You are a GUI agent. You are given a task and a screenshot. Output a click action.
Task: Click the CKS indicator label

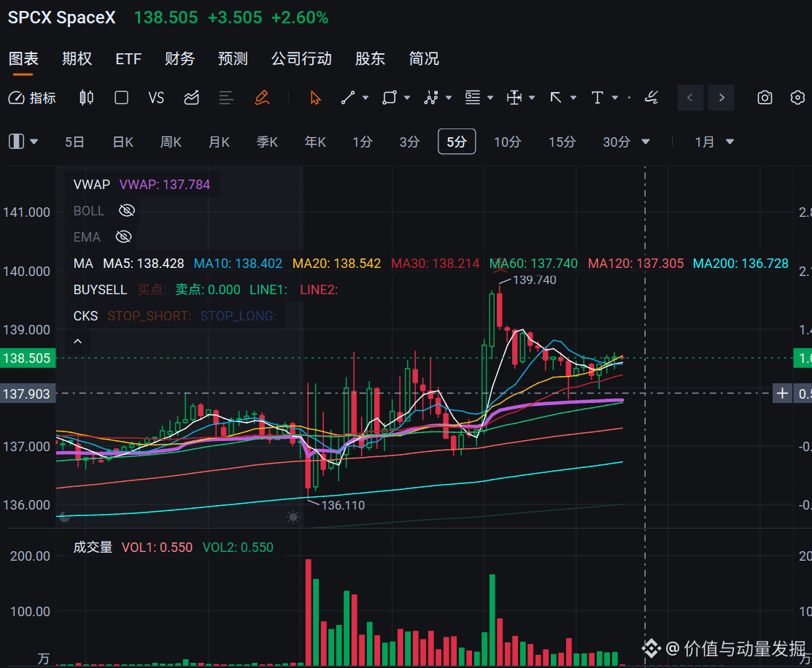click(x=85, y=316)
